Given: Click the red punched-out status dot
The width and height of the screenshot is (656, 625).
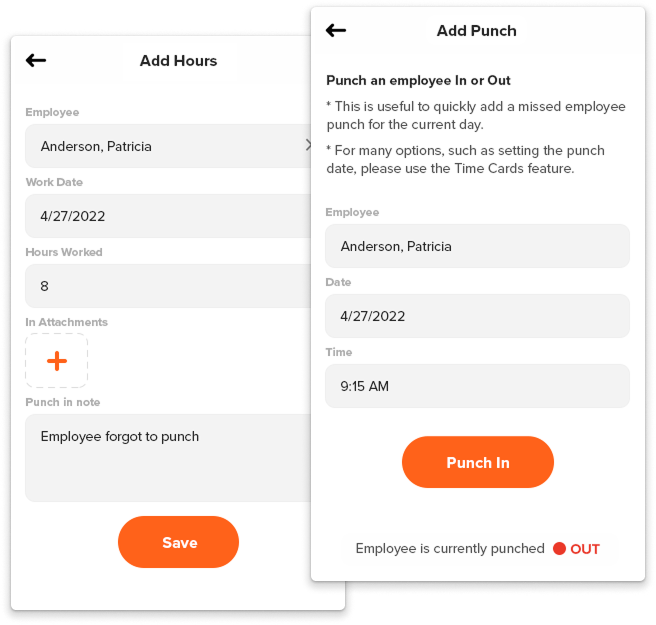Looking at the screenshot, I should (x=559, y=549).
